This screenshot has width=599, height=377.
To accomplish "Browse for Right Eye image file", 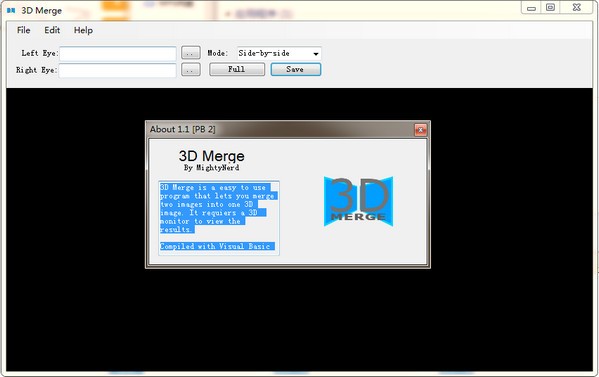I will (x=191, y=70).
